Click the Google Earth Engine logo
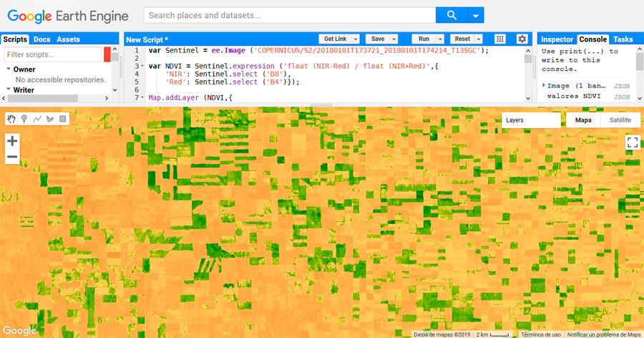 pyautogui.click(x=68, y=16)
